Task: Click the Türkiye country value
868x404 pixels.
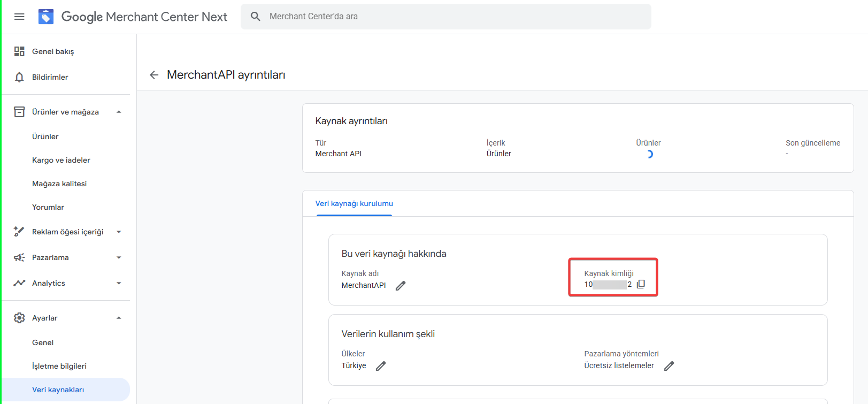Action: point(354,365)
